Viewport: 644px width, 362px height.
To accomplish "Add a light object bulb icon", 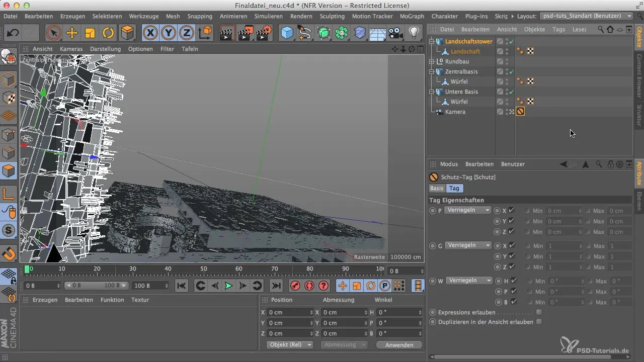I will pyautogui.click(x=414, y=33).
